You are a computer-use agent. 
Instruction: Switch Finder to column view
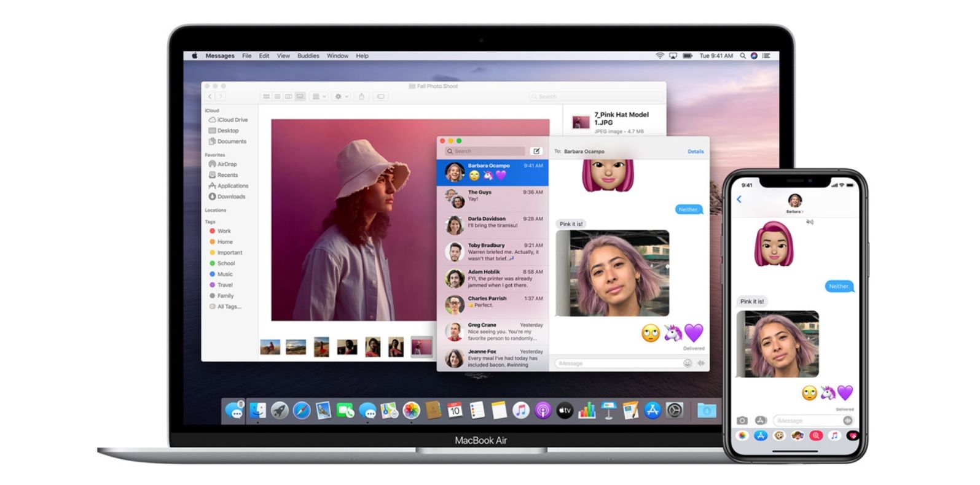pyautogui.click(x=289, y=96)
